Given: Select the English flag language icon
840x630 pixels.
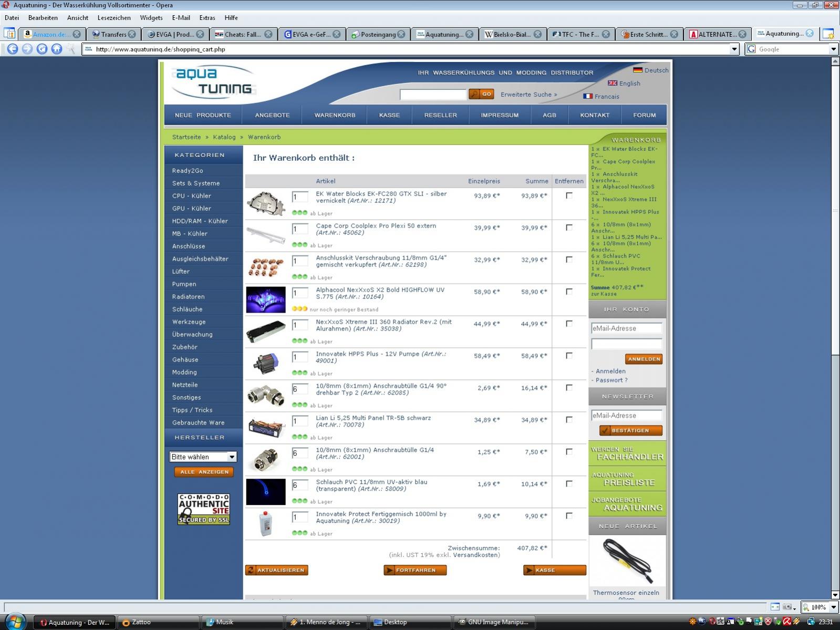Looking at the screenshot, I should pyautogui.click(x=612, y=83).
